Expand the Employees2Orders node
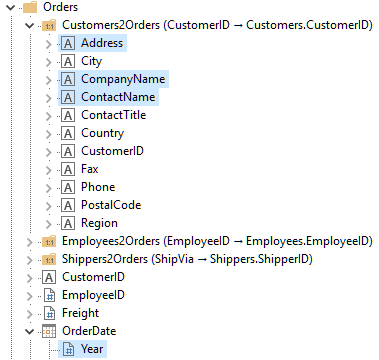The height and width of the screenshot is (360, 379). click(30, 242)
